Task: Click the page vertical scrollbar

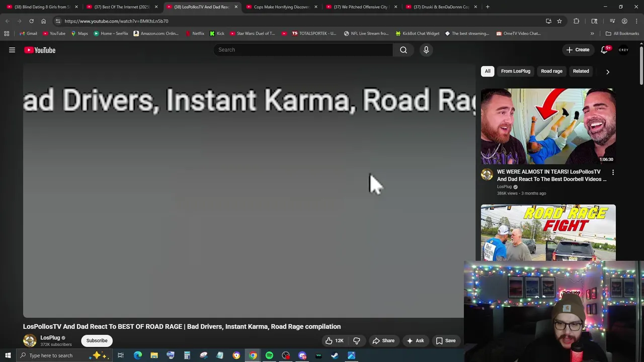Action: pos(641,65)
